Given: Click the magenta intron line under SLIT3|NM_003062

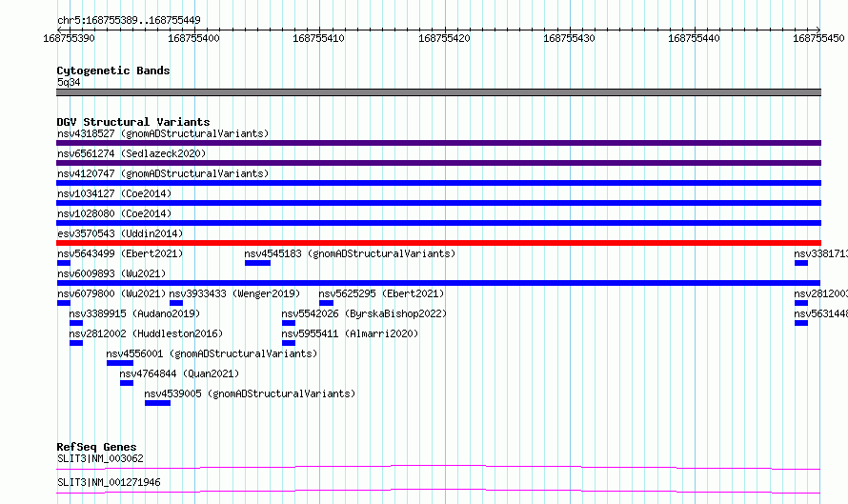Looking at the screenshot, I should pyautogui.click(x=438, y=467).
